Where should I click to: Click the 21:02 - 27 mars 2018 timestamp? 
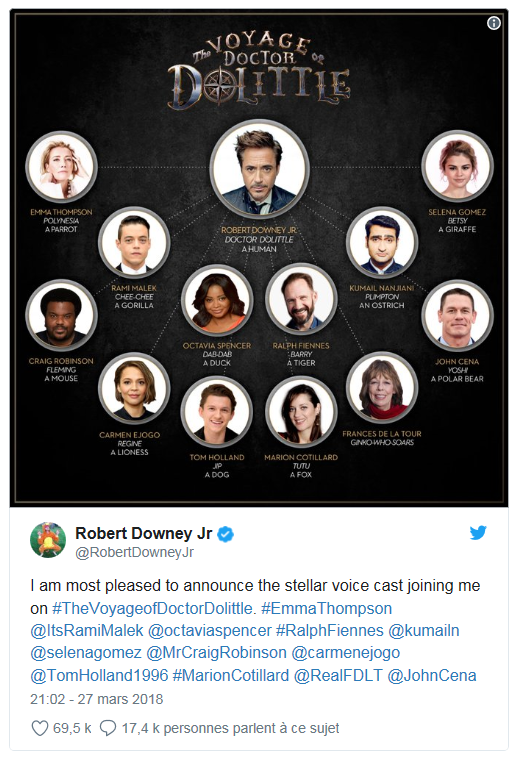pyautogui.click(x=97, y=699)
